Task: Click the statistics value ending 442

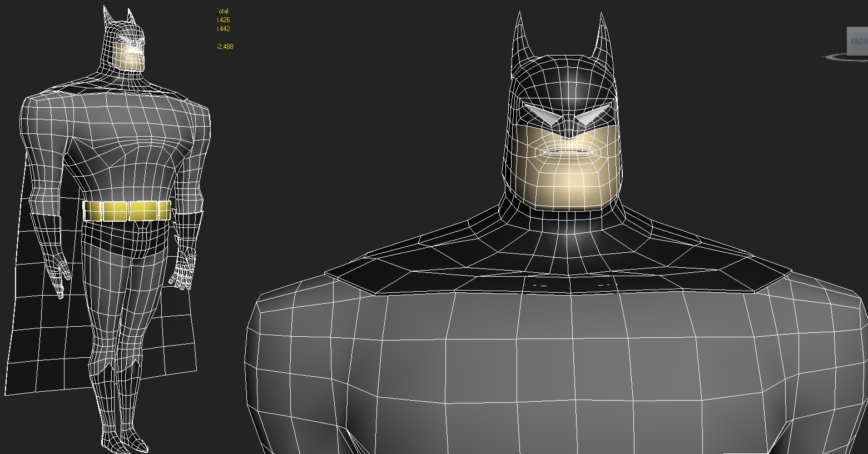Action: [222, 29]
